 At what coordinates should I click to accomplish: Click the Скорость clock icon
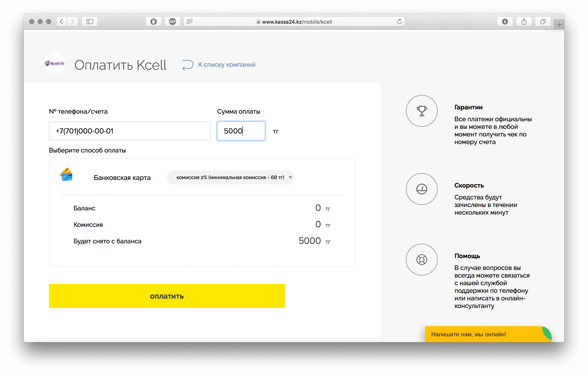(x=422, y=189)
